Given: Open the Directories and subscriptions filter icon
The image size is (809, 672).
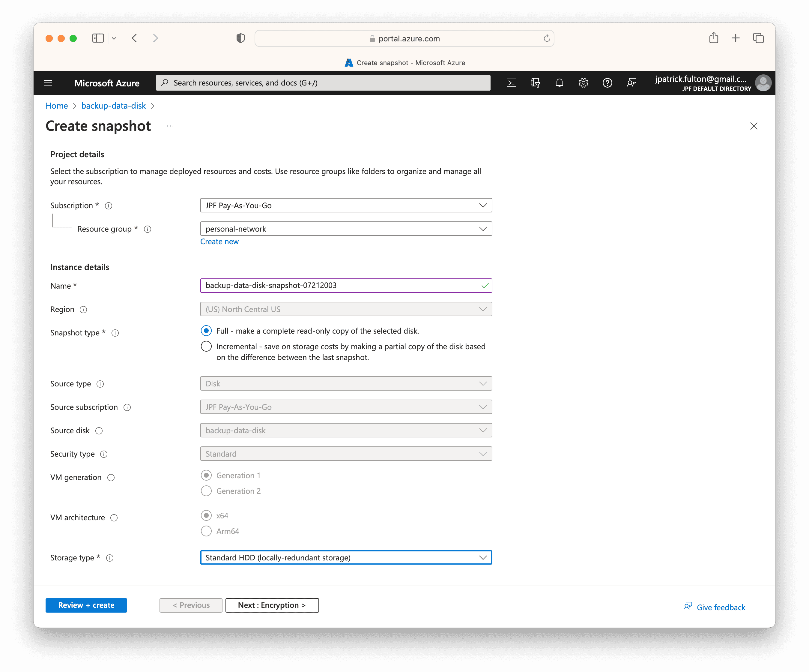Looking at the screenshot, I should (535, 83).
